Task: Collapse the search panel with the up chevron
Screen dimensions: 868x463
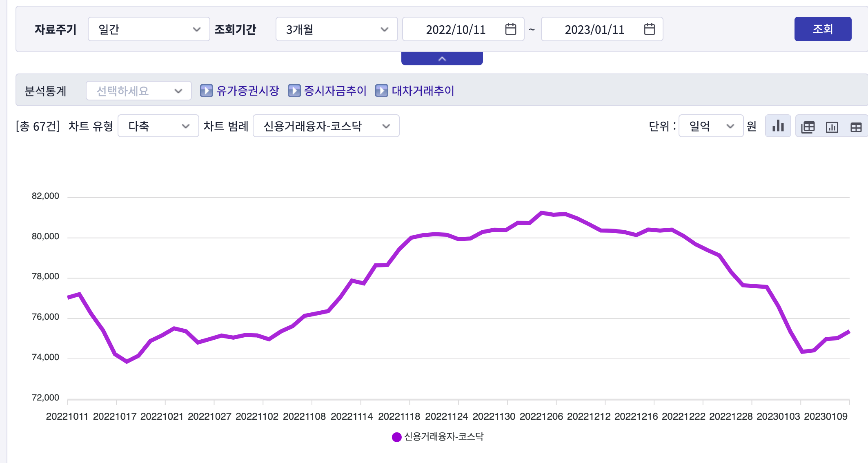Action: pos(442,59)
